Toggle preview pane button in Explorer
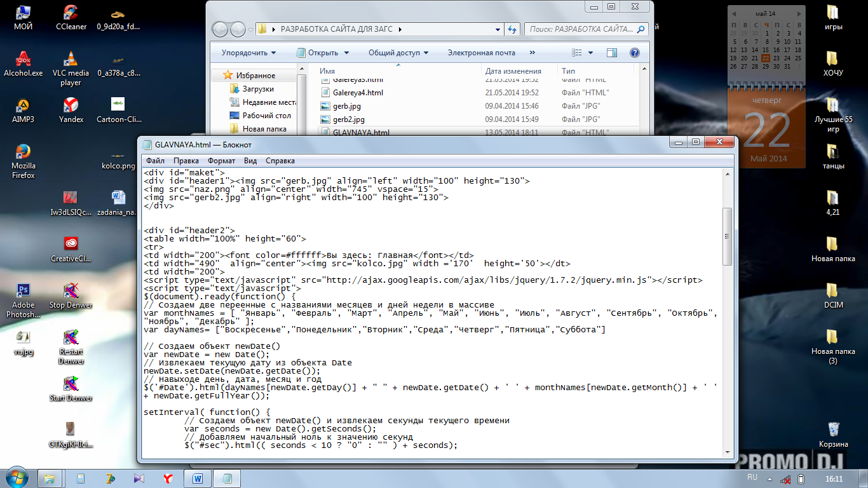This screenshot has height=488, width=868. point(612,53)
